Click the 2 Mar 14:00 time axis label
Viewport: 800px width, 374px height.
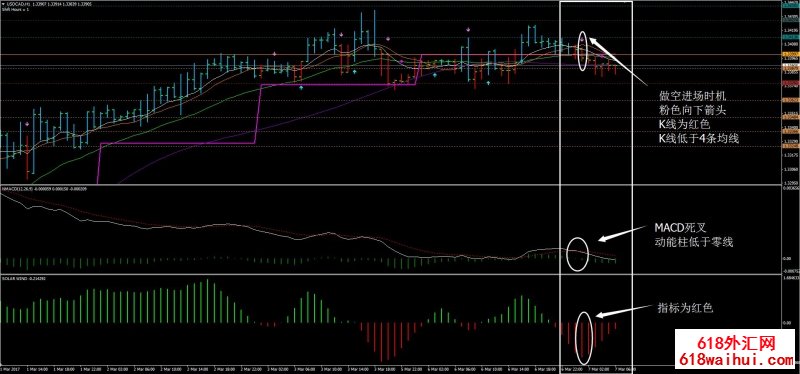[197, 368]
